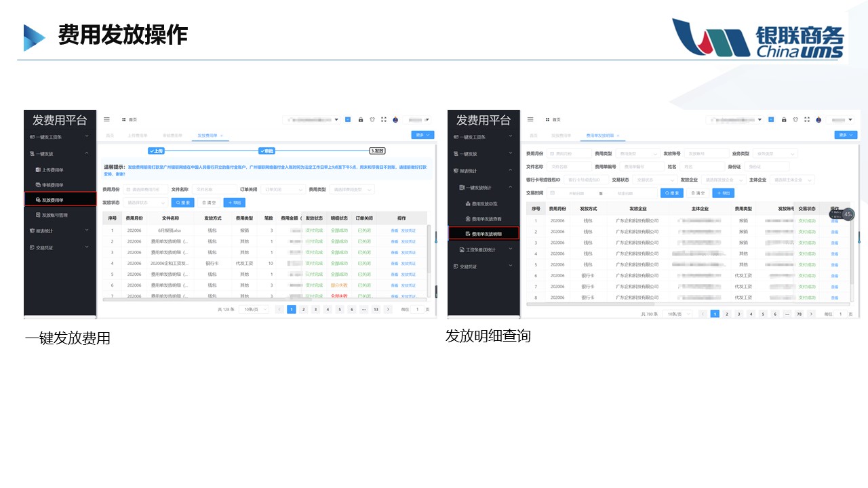Click the floating 45% badge in right screenshot
The width and height of the screenshot is (868, 488).
pyautogui.click(x=848, y=214)
